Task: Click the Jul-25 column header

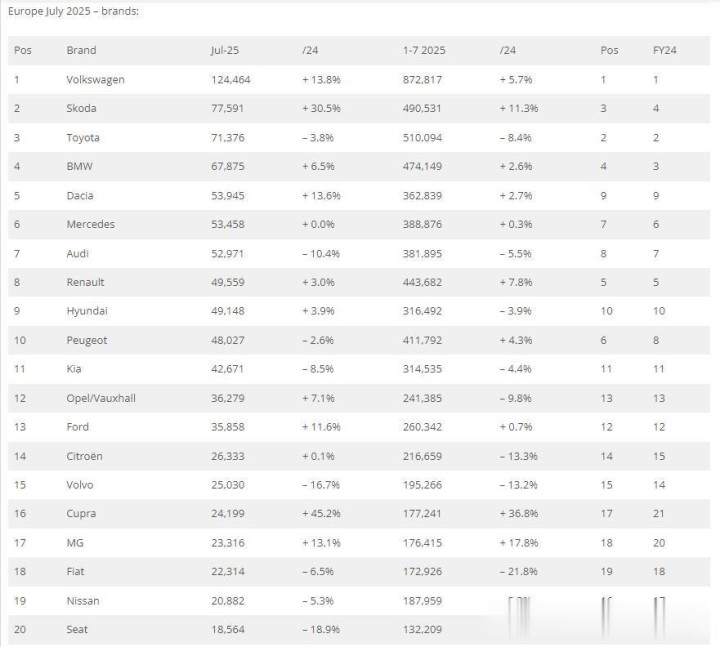Action: pos(225,50)
